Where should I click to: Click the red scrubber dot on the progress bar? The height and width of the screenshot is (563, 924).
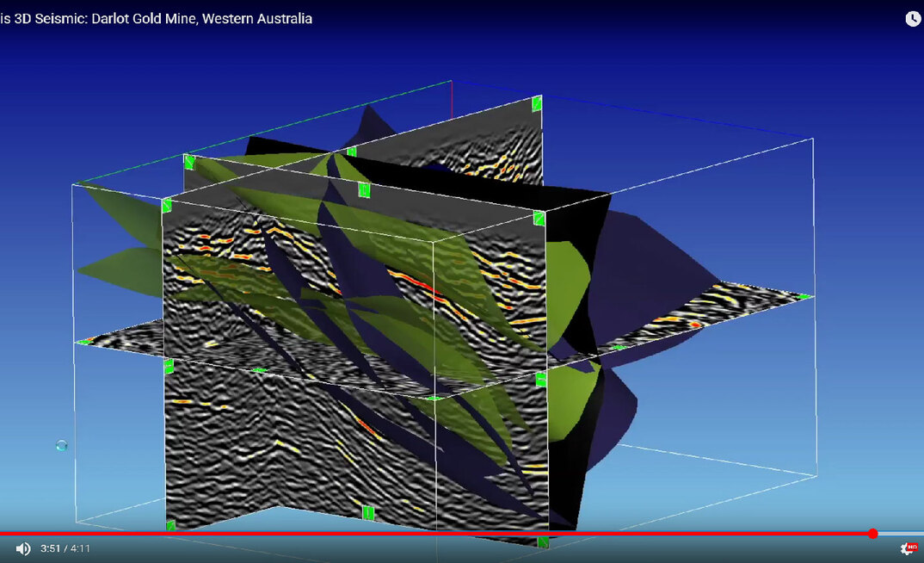click(x=872, y=534)
